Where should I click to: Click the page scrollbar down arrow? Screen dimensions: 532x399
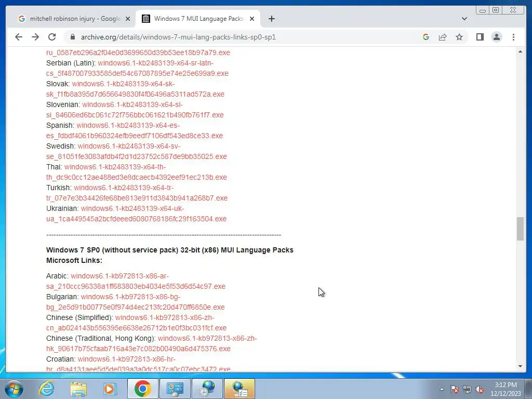coord(520,366)
